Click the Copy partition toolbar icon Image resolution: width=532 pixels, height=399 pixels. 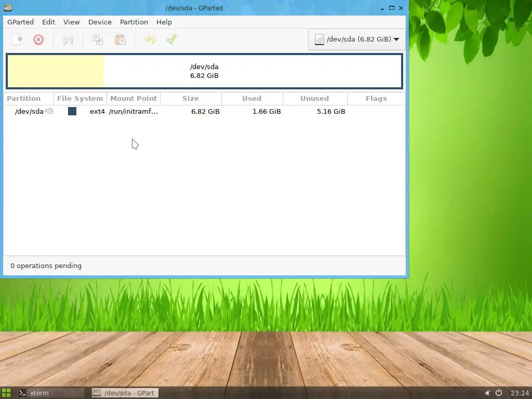[x=98, y=39]
